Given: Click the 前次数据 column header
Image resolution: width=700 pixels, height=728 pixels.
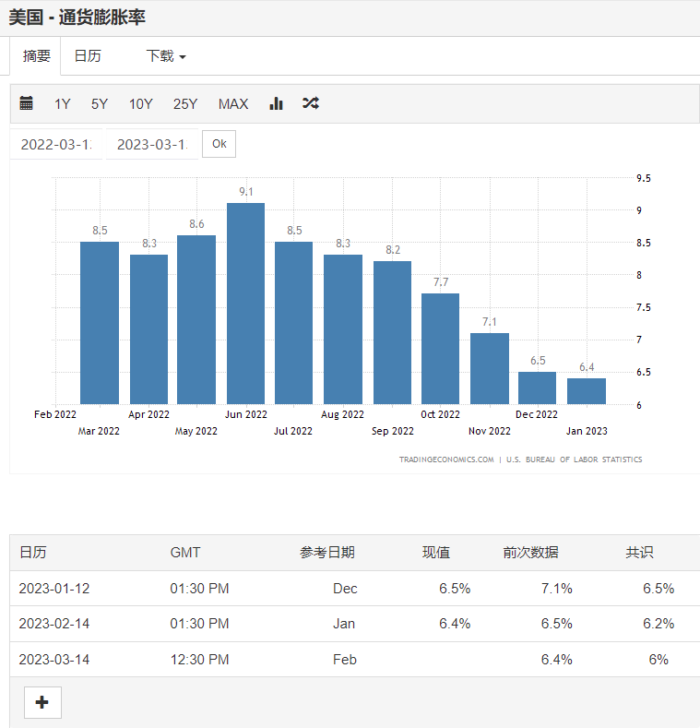Looking at the screenshot, I should pyautogui.click(x=530, y=553).
